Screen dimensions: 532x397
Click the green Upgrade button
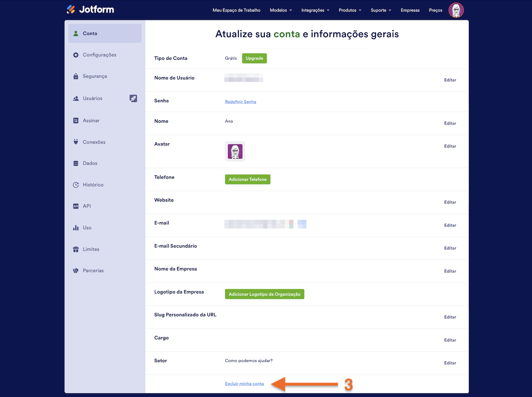pyautogui.click(x=254, y=59)
